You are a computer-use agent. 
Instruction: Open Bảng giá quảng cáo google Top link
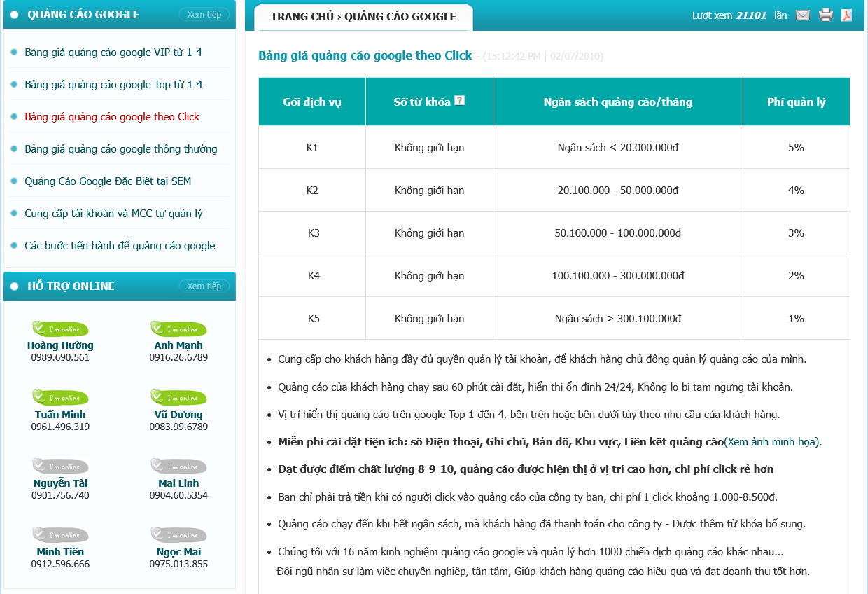point(113,85)
